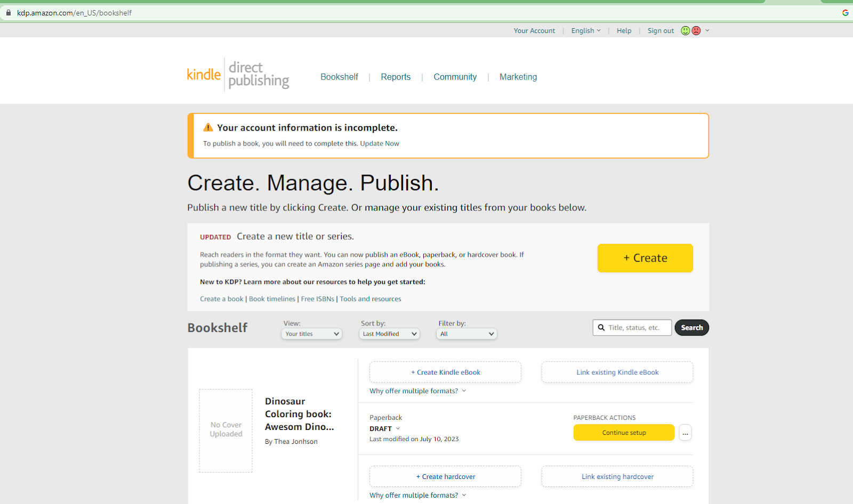Image resolution: width=853 pixels, height=504 pixels.
Task: Click 'Link existing hardcover' button
Action: click(617, 477)
